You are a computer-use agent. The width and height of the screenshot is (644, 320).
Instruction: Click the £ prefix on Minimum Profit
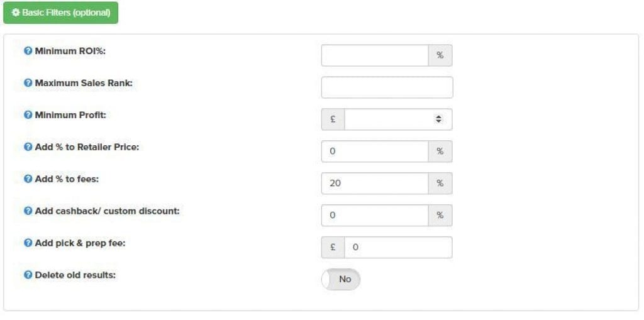click(333, 119)
